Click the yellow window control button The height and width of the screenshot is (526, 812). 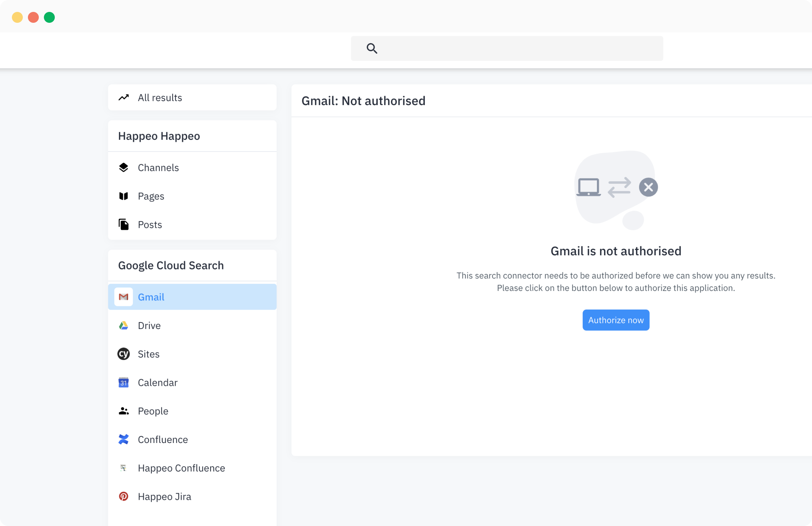17,17
